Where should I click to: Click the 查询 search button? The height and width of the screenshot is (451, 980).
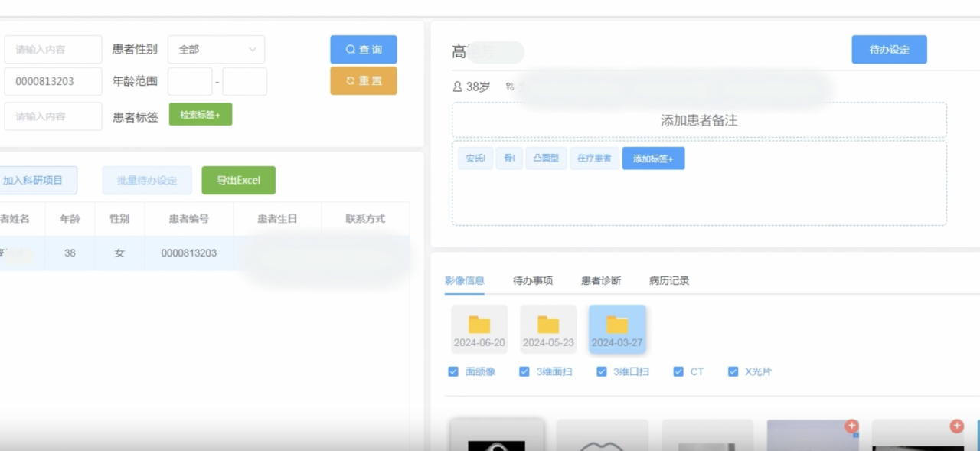[364, 50]
